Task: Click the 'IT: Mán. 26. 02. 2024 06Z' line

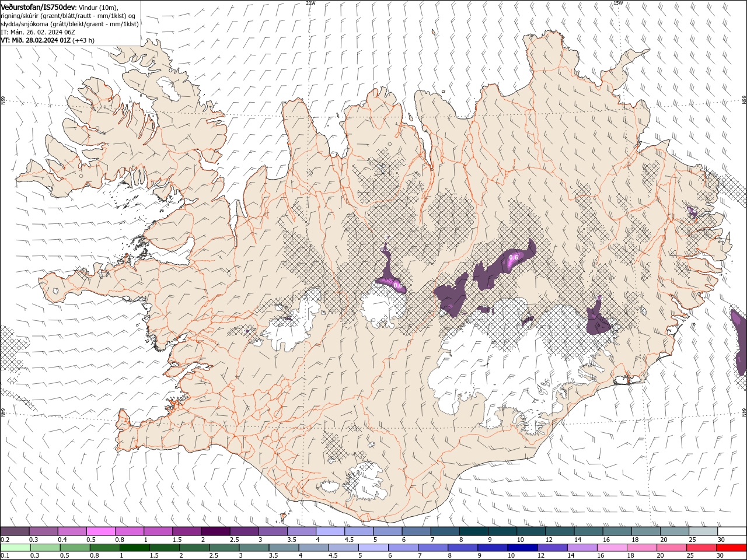Action: coord(38,32)
